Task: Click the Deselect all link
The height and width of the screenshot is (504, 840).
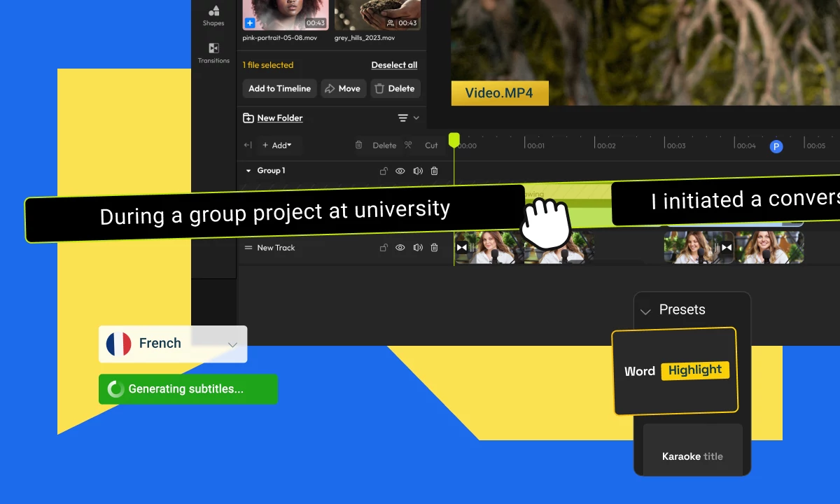Action: [394, 65]
